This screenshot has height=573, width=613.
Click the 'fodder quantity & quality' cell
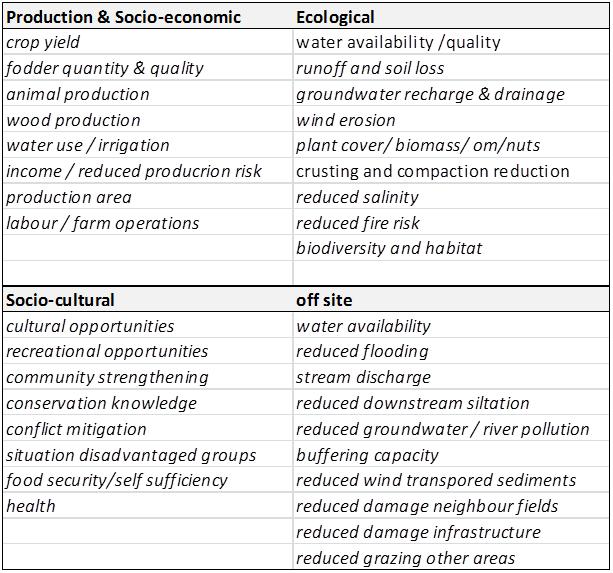pyautogui.click(x=105, y=68)
